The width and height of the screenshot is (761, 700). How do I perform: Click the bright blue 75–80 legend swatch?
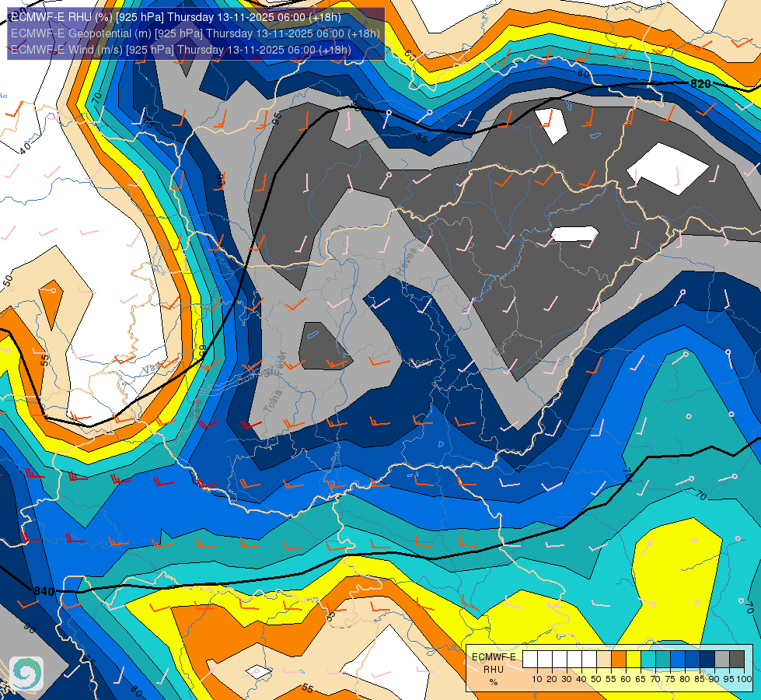[x=678, y=660]
